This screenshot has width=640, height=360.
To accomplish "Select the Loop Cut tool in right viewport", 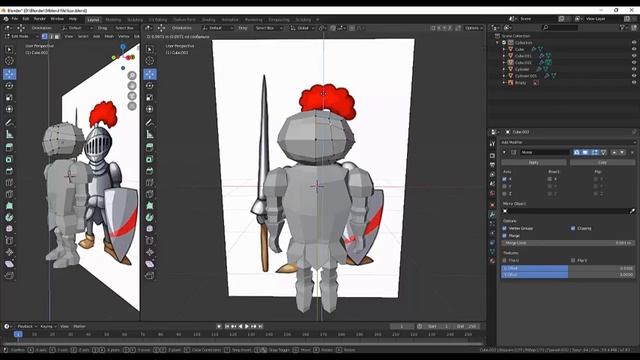I will (x=150, y=182).
